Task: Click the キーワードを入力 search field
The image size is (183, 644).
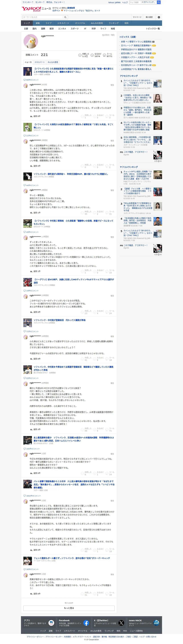Action: click(43, 17)
